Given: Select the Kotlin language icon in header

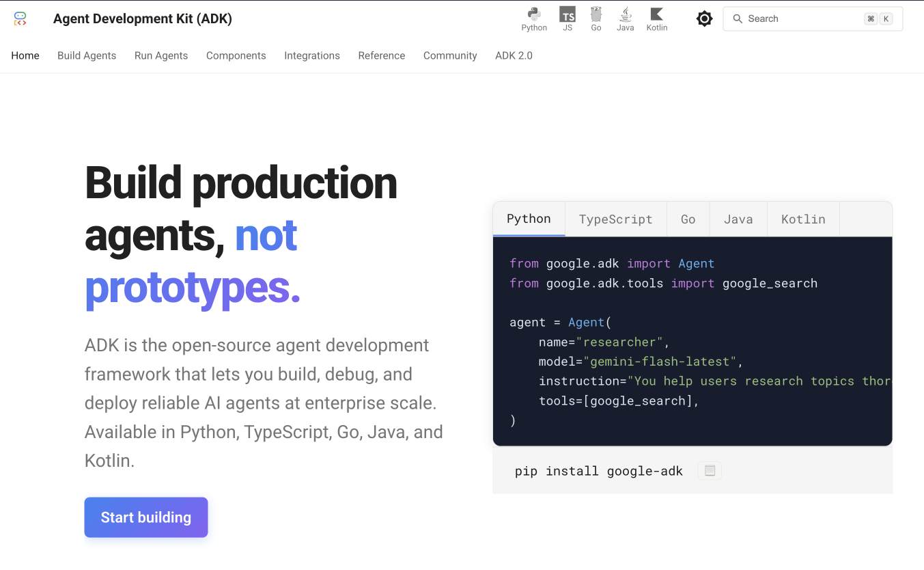Looking at the screenshot, I should coord(657,19).
